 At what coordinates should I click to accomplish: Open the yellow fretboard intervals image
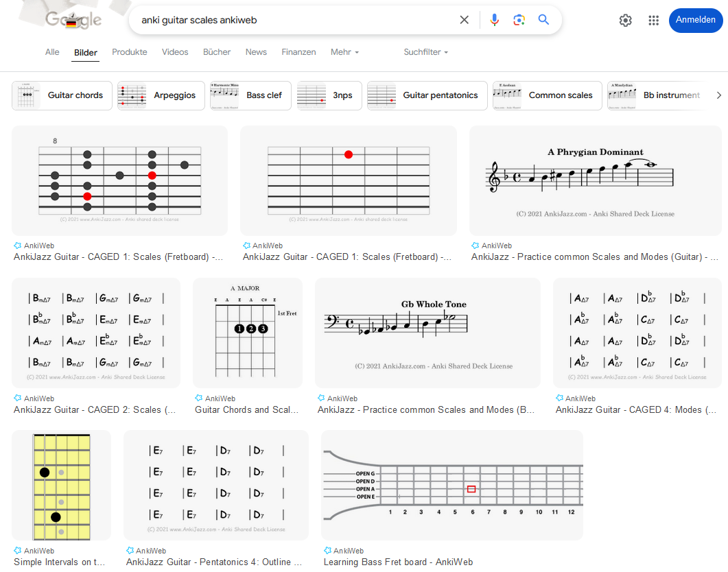(61, 486)
